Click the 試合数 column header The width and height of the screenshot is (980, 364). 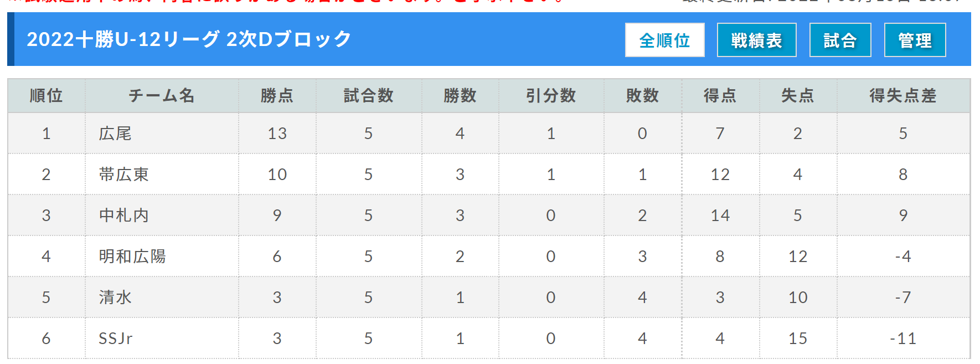[369, 96]
